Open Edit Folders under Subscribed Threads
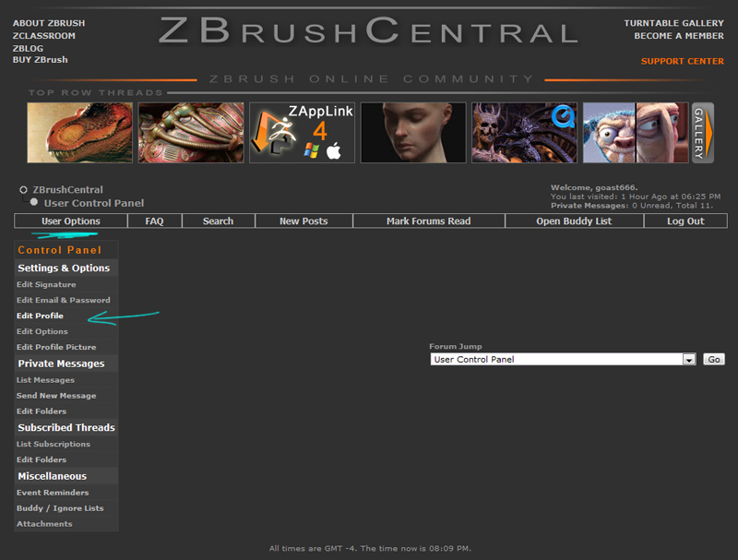The width and height of the screenshot is (738, 560). [x=42, y=459]
